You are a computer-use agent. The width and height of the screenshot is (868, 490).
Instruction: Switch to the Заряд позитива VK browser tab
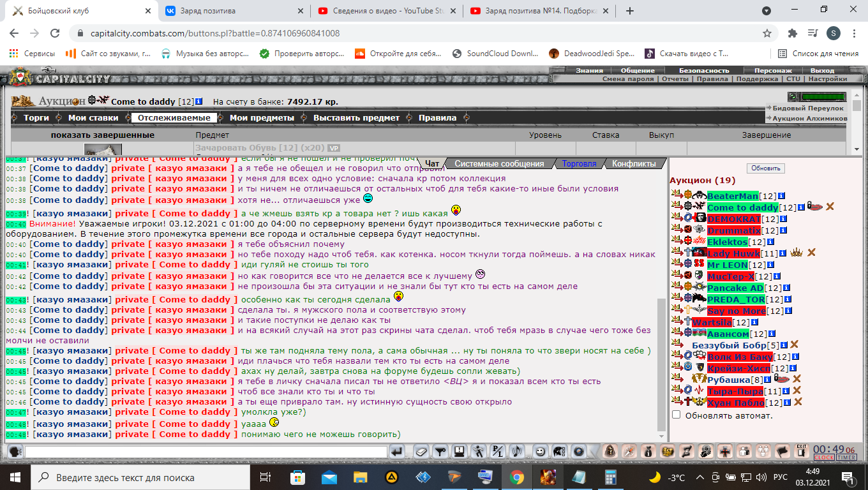(233, 11)
